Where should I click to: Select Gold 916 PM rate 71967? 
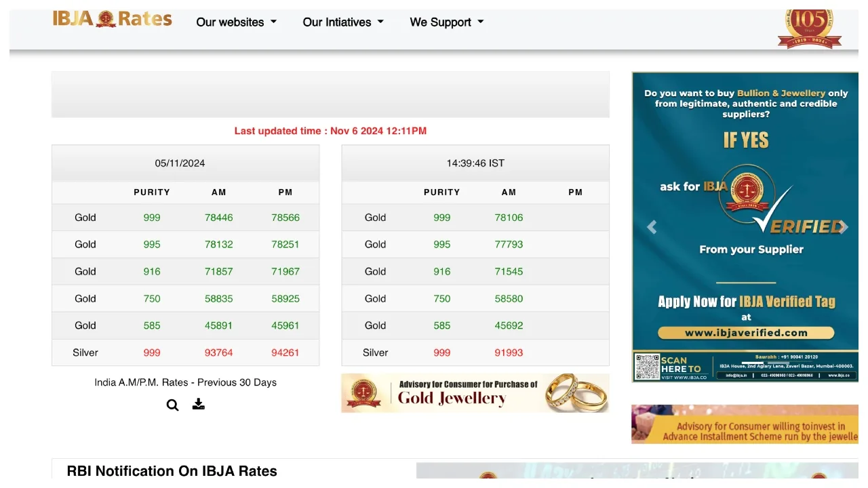point(285,272)
